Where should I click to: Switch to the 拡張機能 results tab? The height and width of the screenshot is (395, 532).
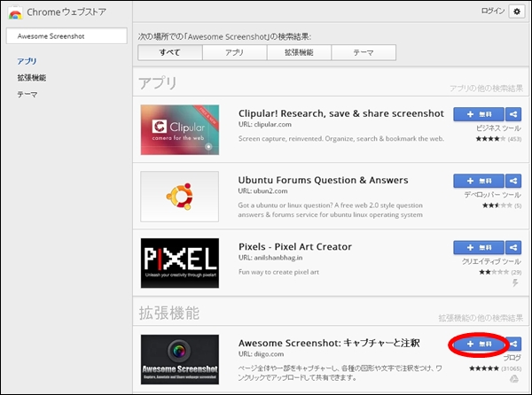pos(299,52)
